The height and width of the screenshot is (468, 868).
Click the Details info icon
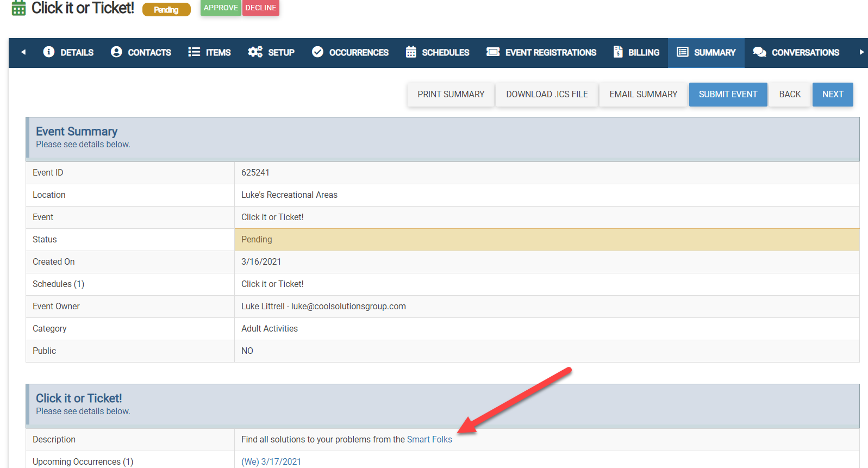pyautogui.click(x=49, y=52)
